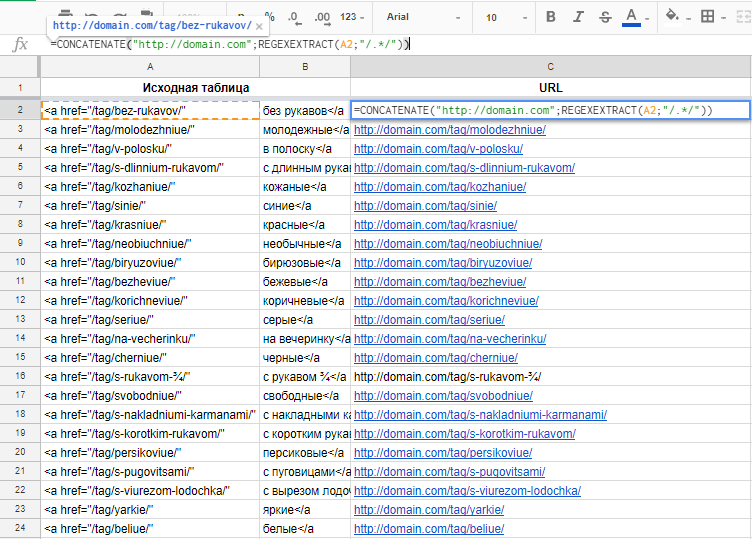
Task: Open the s-pugovitsami link
Action: pos(449,471)
